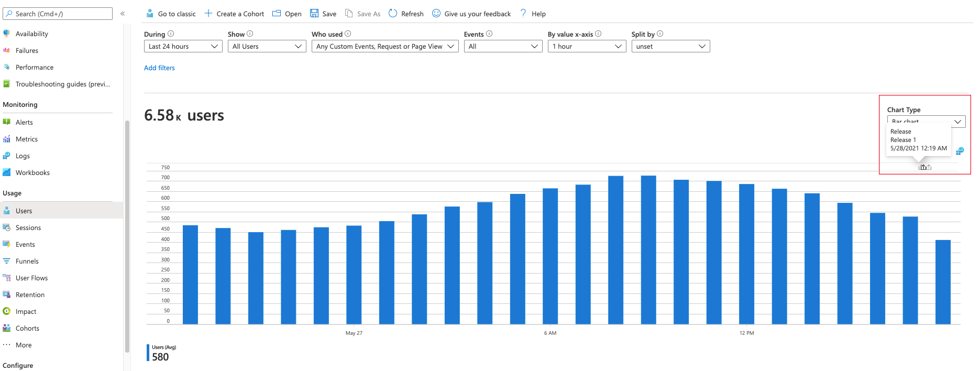Click the bar above the 12 PM label

746,254
